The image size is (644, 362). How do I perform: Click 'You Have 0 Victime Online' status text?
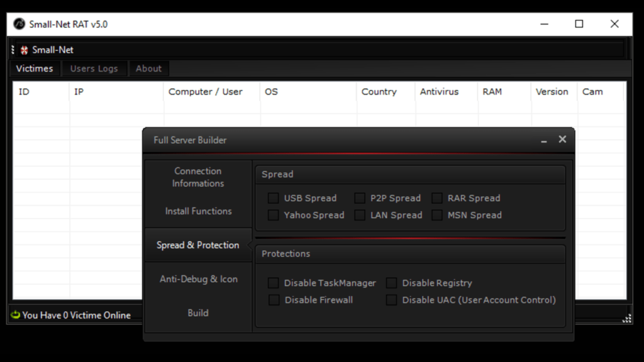[x=76, y=315]
